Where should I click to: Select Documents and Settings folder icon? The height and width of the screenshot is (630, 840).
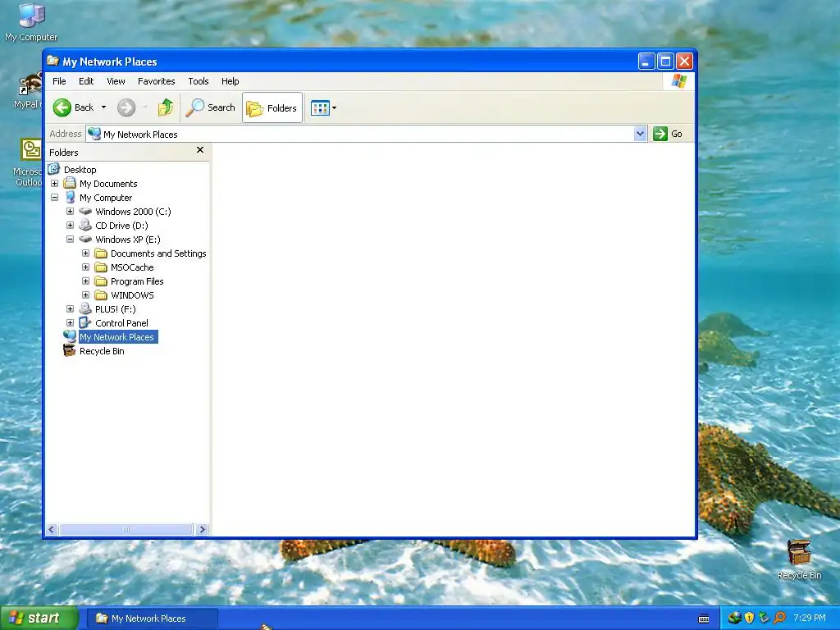(x=101, y=253)
